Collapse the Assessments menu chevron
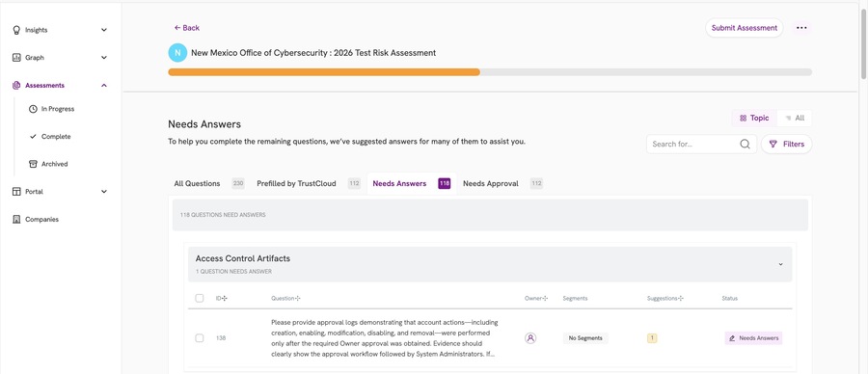The width and height of the screenshot is (868, 374). [x=104, y=85]
